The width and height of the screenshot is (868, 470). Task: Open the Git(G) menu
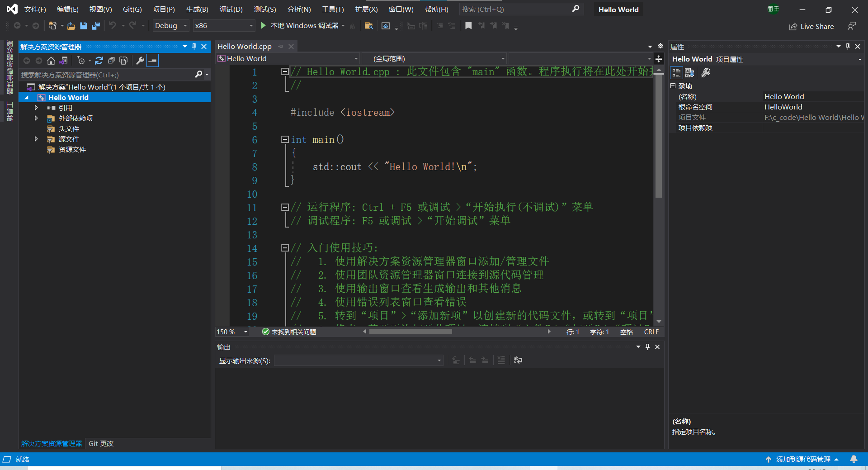click(x=132, y=9)
